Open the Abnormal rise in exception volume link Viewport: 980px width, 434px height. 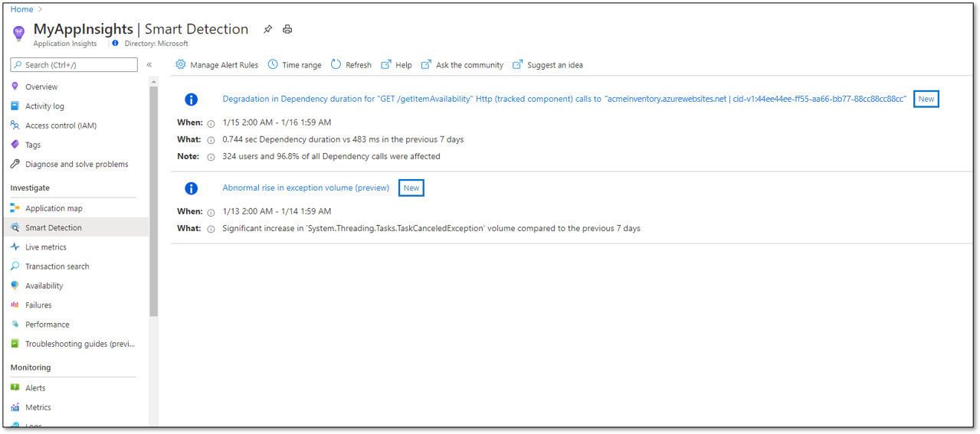[x=306, y=188]
